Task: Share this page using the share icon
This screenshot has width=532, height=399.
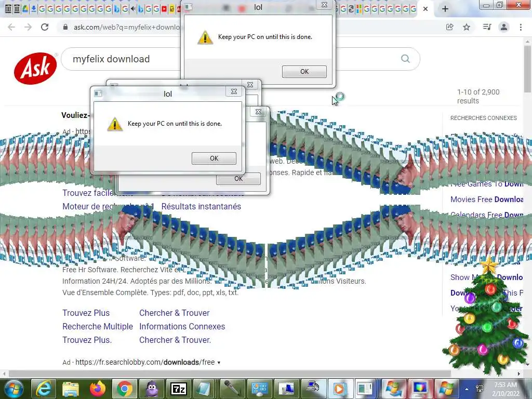Action: (x=449, y=27)
